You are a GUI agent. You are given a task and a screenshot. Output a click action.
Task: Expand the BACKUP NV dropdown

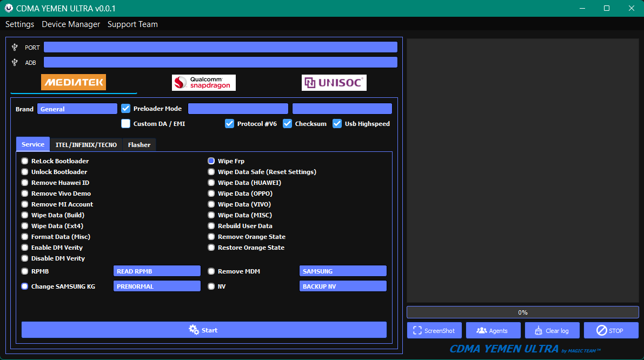coord(343,286)
